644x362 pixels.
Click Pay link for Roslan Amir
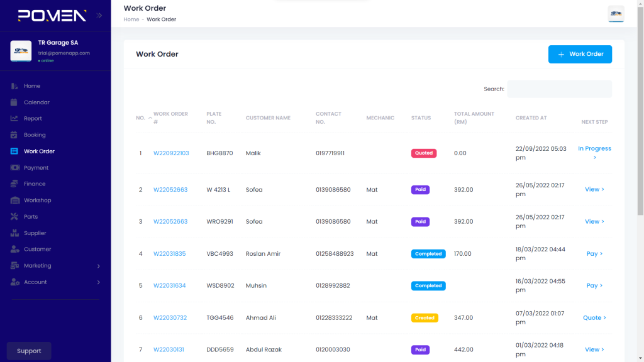click(x=594, y=254)
